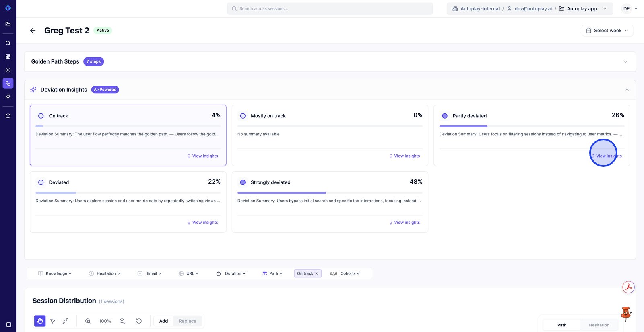Go back using the left arrow
This screenshot has width=644, height=332.
pos(33,31)
